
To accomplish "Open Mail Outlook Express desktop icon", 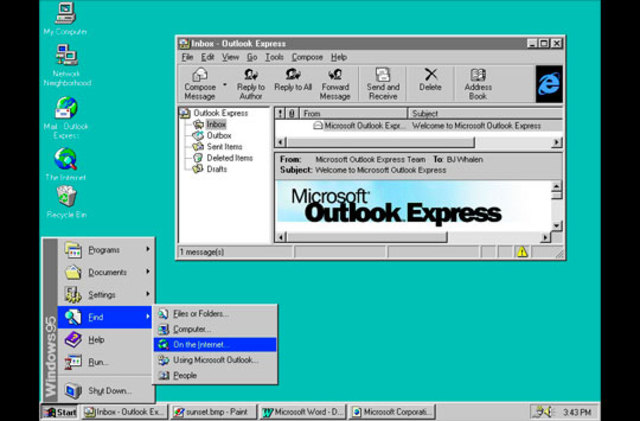I will tap(66, 118).
